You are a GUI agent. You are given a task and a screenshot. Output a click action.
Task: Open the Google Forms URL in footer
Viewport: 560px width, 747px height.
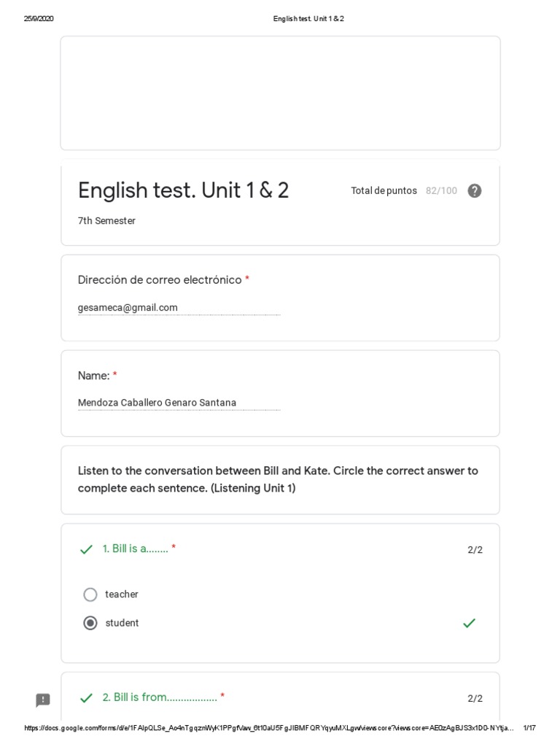point(270,728)
